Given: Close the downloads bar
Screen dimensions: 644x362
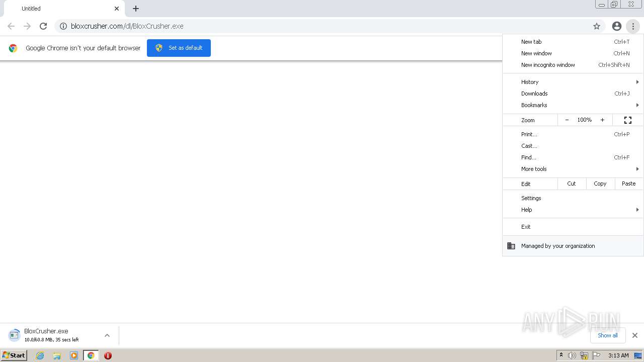Looking at the screenshot, I should (635, 335).
